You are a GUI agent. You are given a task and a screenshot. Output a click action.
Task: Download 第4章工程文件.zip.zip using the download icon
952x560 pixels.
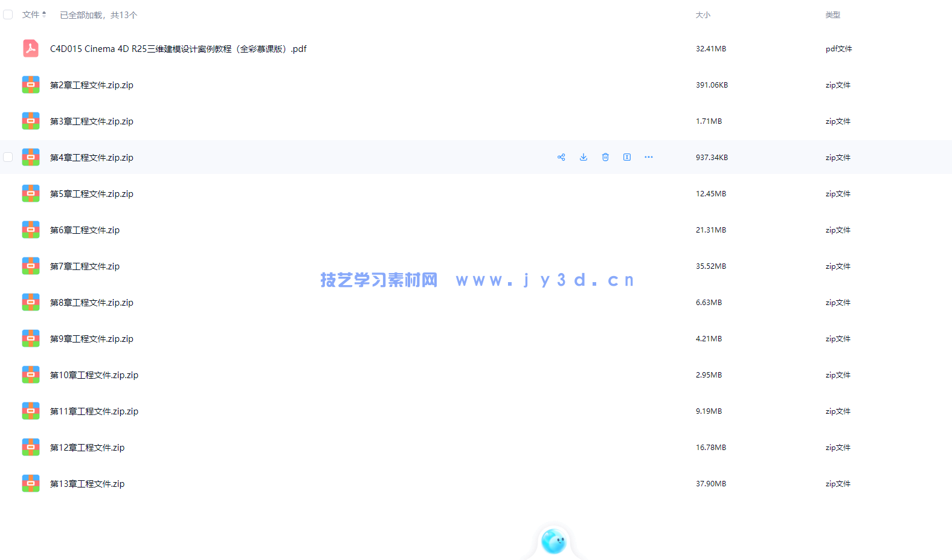coord(584,157)
